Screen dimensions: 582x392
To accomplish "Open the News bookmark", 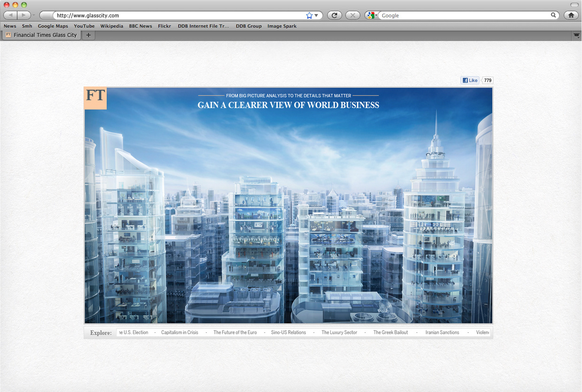I will [10, 26].
